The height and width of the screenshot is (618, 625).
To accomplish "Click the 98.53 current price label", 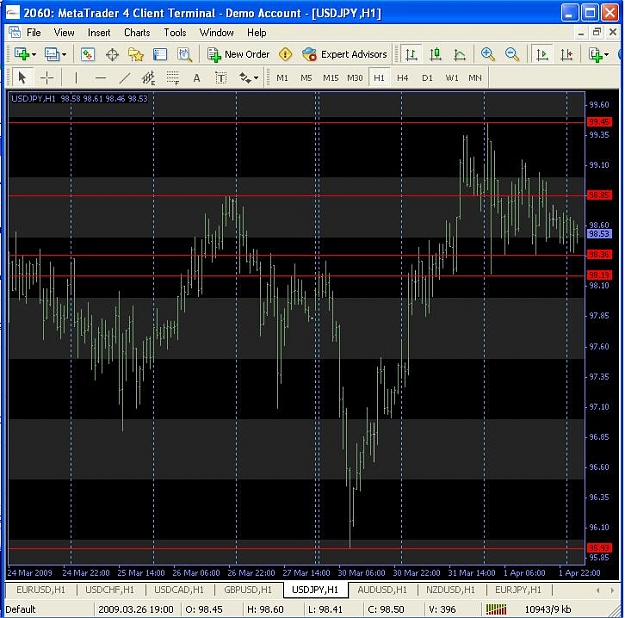I will (x=599, y=234).
